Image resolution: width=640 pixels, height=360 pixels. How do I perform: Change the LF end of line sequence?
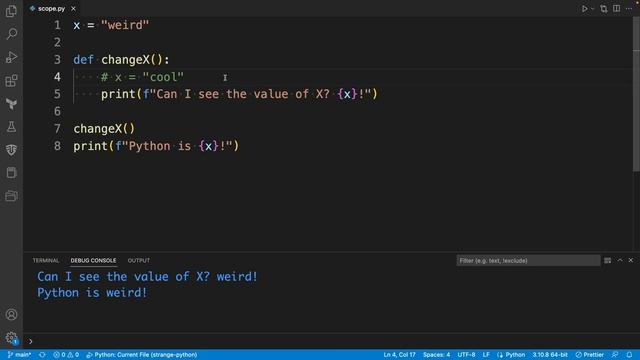(x=486, y=355)
